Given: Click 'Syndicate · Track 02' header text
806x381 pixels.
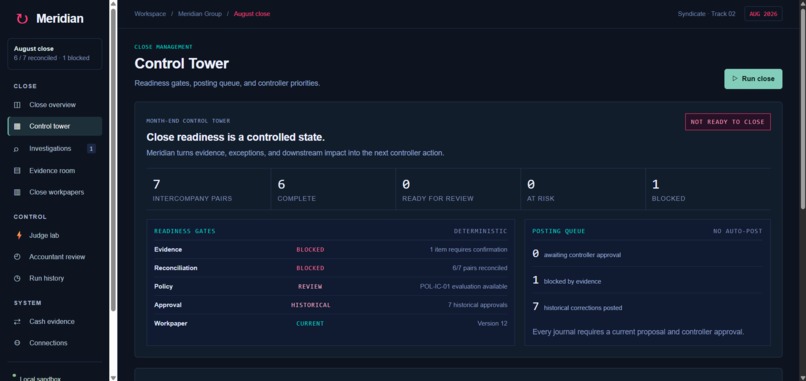Looking at the screenshot, I should (706, 14).
